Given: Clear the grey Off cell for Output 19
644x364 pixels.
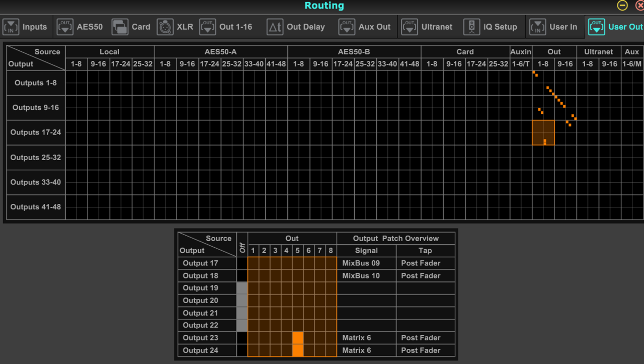Looking at the screenshot, I should point(242,288).
